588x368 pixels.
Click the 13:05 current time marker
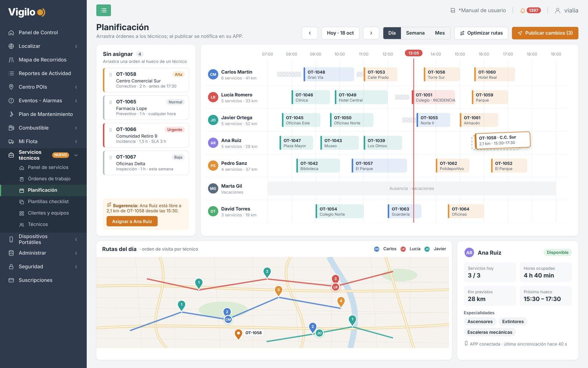pyautogui.click(x=413, y=53)
